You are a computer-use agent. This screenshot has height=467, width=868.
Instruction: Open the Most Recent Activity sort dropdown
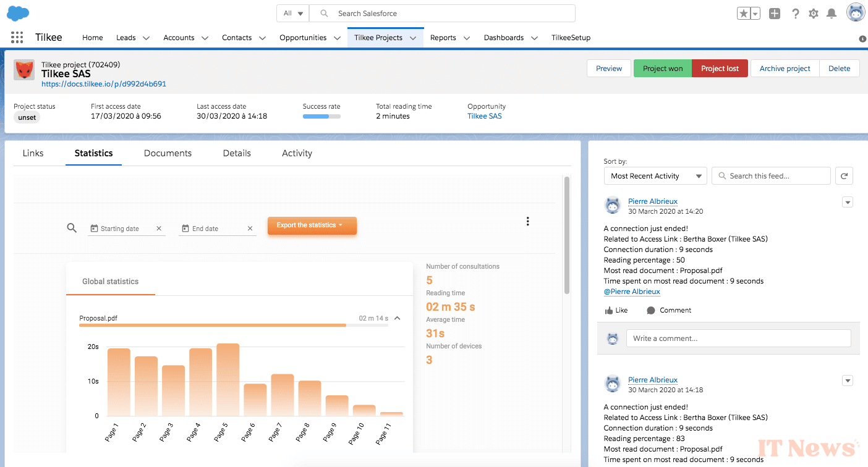pos(655,176)
